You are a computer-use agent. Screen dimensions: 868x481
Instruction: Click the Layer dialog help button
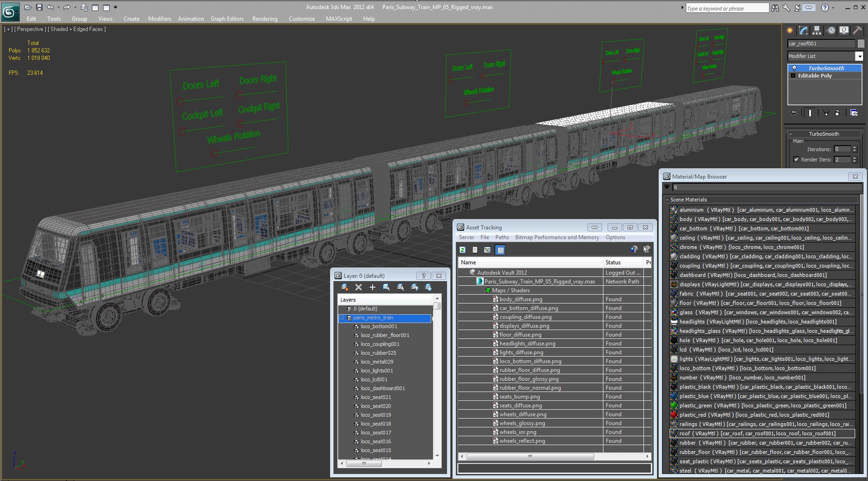(x=424, y=276)
